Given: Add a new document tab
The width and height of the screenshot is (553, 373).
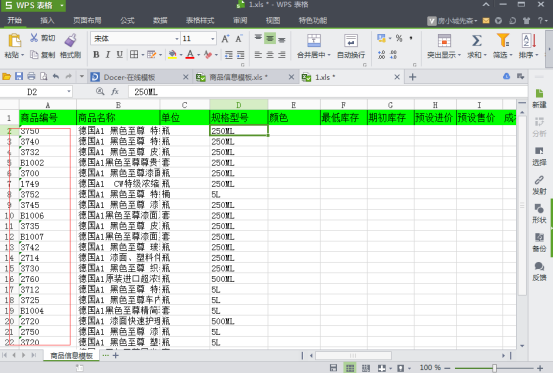Looking at the screenshot, I should point(412,77).
